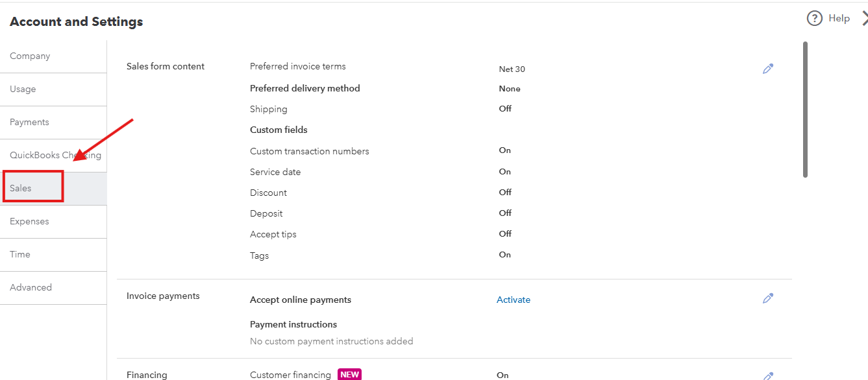
Task: Close Account and Settings with the X
Action: 864,19
